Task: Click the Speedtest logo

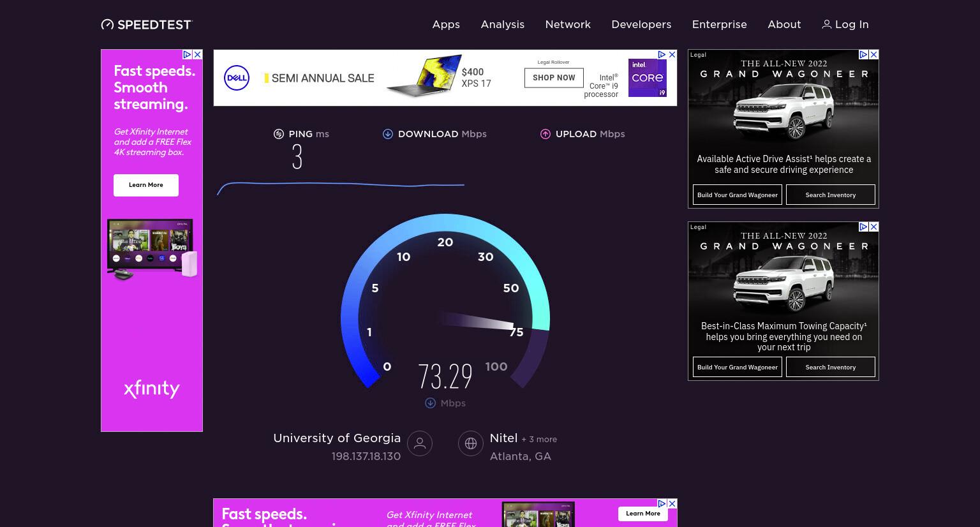Action: click(x=146, y=24)
